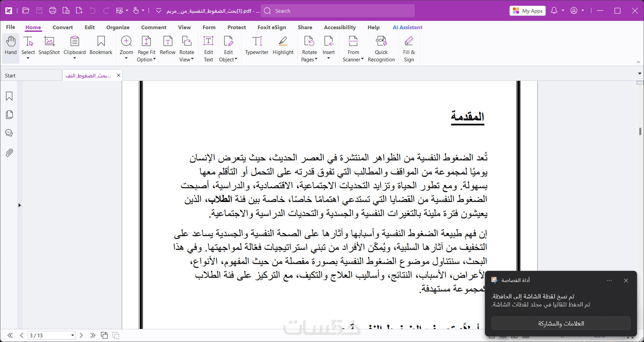Expand the Insert dropdown arrow
Screen dimensions: 644x342
pos(329,58)
